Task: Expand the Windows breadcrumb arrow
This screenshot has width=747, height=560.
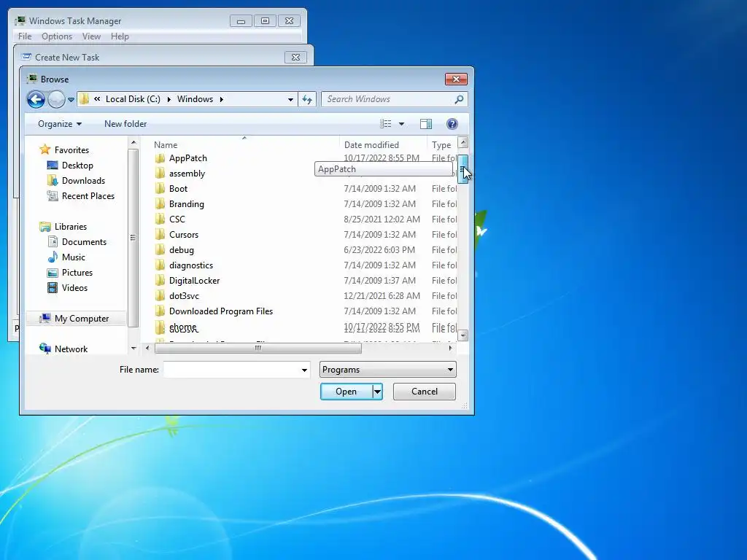Action: coord(222,99)
